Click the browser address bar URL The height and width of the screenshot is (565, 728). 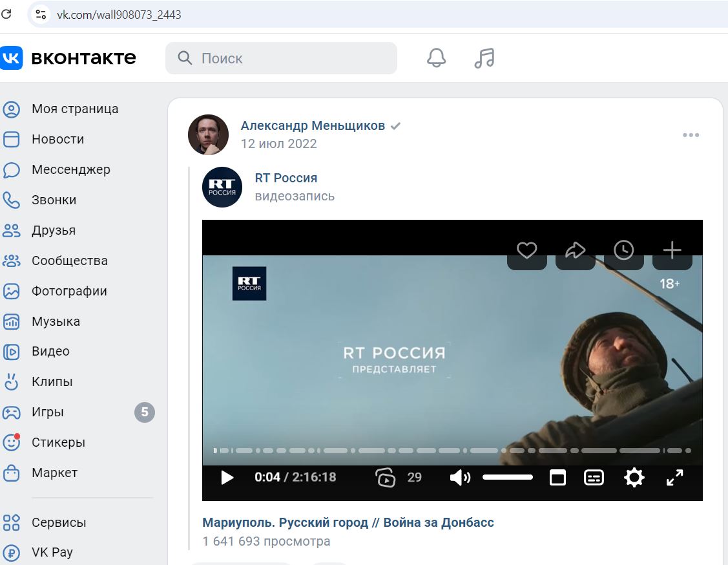pos(119,15)
